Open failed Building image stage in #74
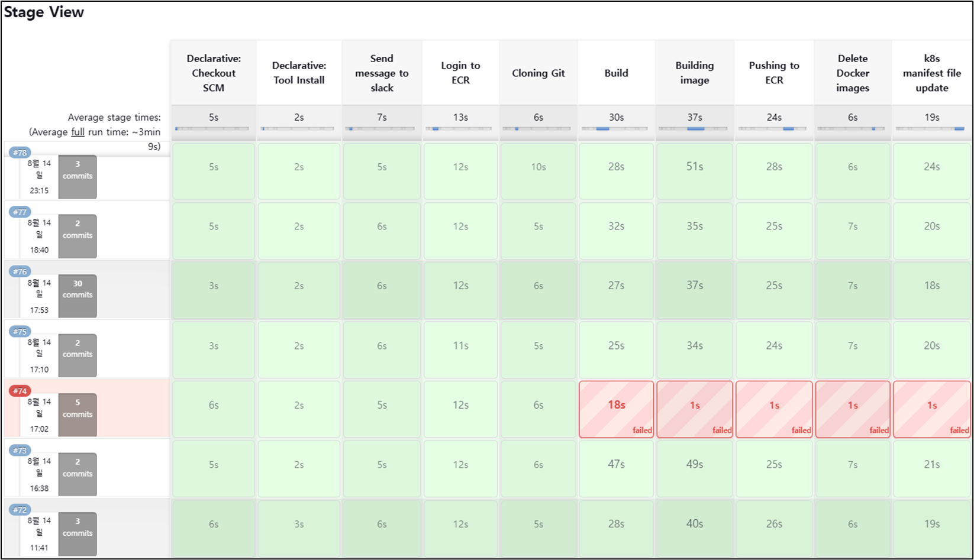This screenshot has height=560, width=974. [695, 409]
